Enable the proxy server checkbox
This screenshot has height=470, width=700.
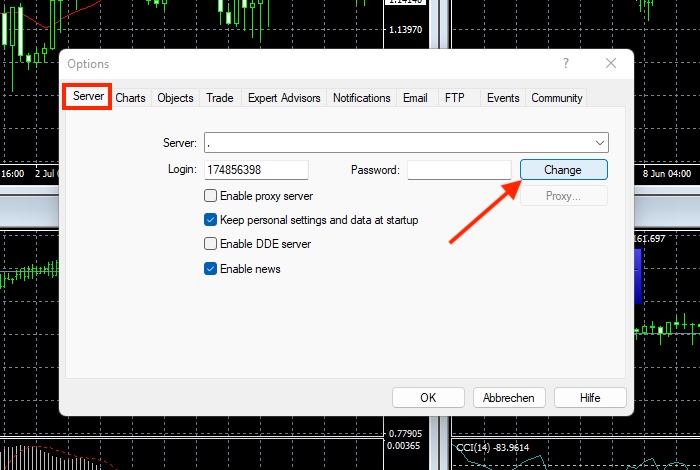[210, 196]
